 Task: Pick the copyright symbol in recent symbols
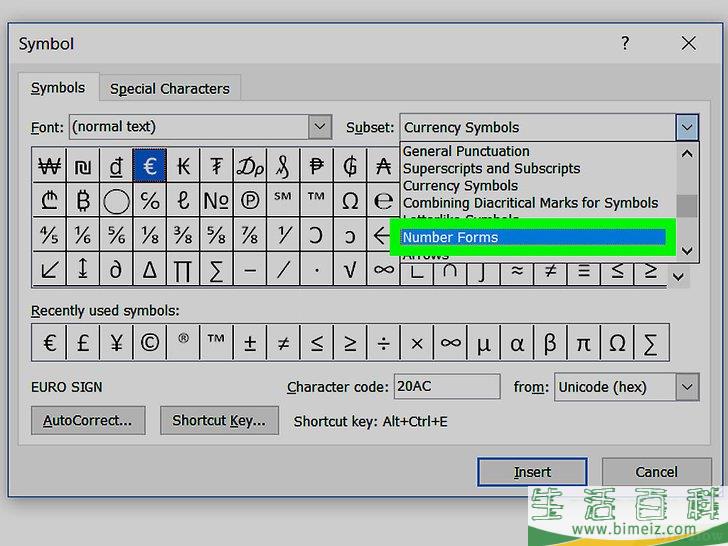[x=150, y=343]
